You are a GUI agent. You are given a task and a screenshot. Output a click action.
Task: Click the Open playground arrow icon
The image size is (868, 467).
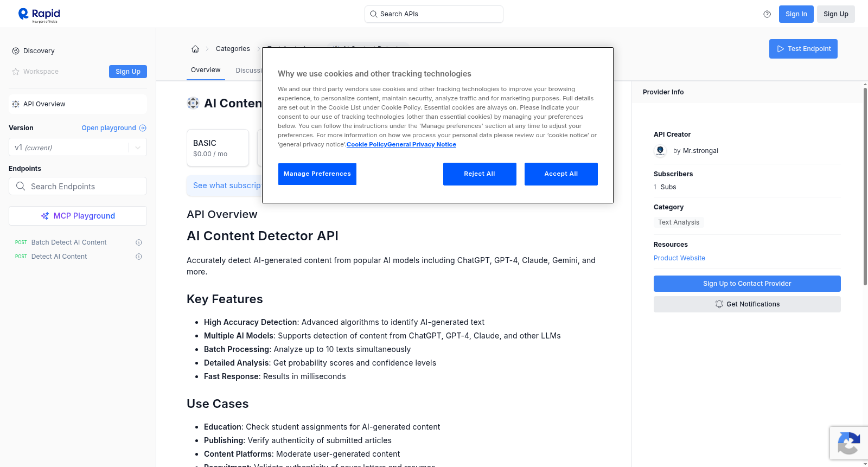coord(143,128)
